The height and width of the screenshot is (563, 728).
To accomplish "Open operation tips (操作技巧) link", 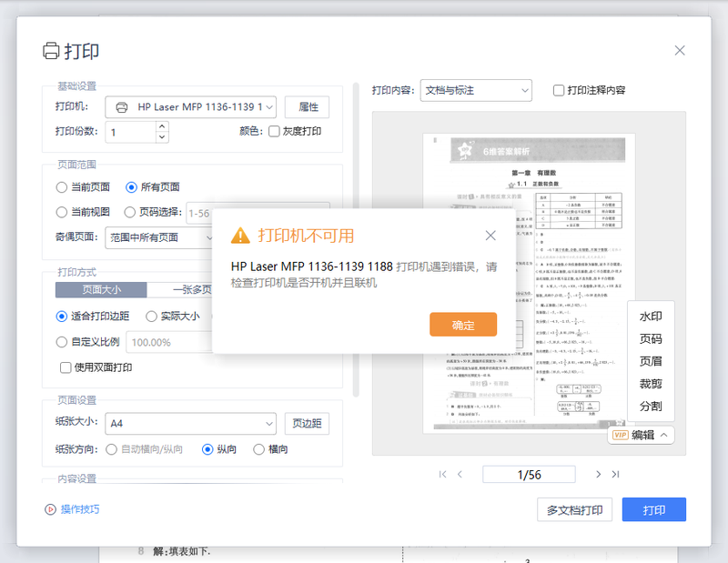I will 80,509.
